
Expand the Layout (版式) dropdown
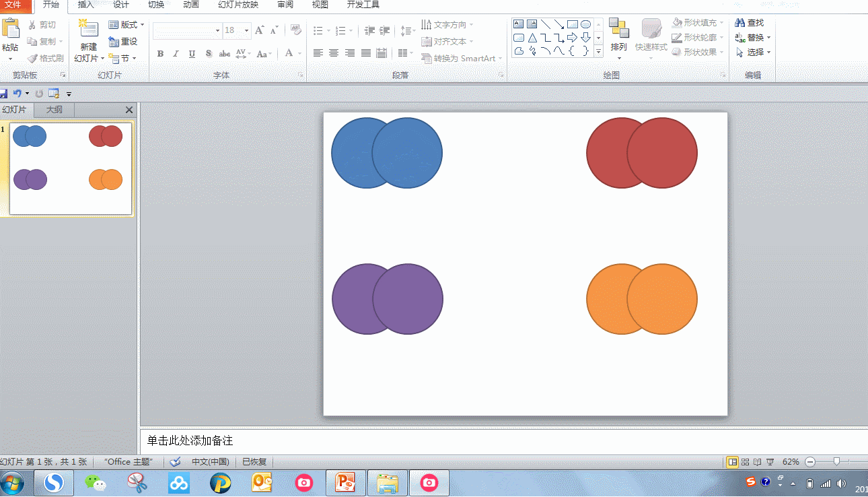click(126, 25)
